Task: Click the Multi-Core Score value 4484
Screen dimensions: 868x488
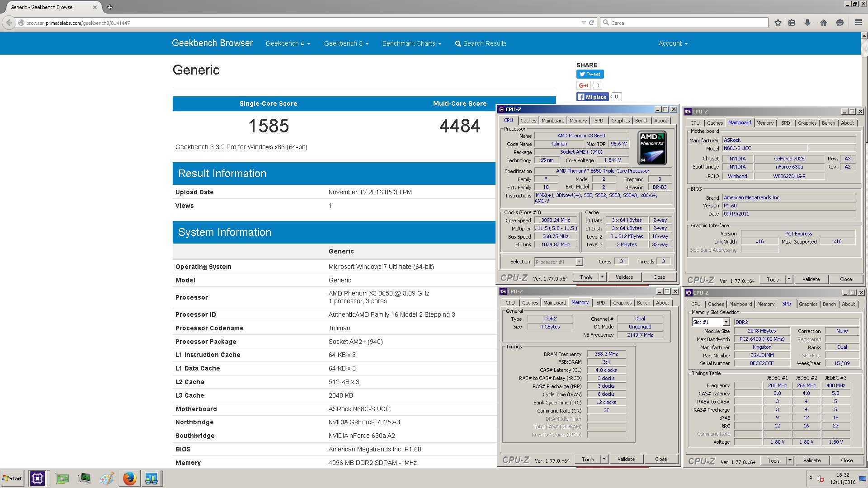Action: click(x=460, y=126)
